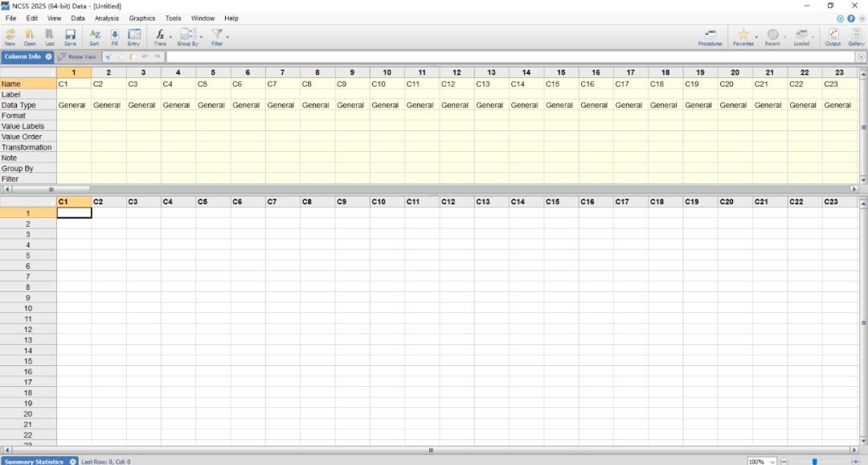Collapse the Column Info panel
The image size is (868, 465).
point(48,57)
